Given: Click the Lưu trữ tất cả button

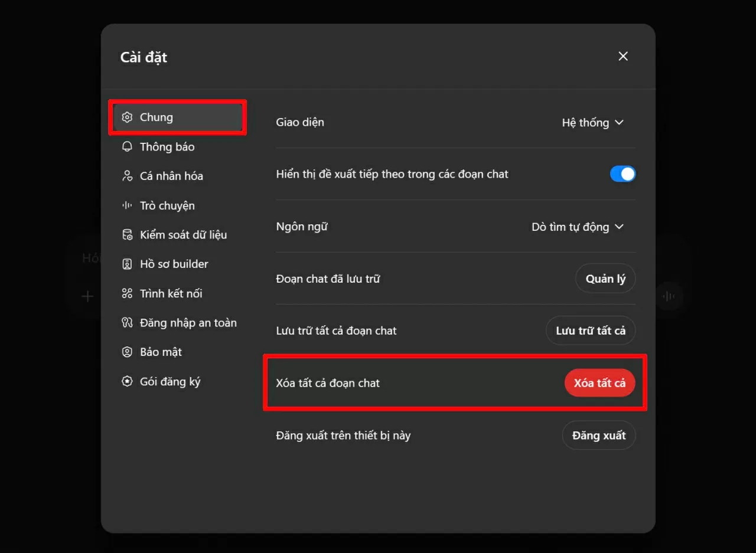Looking at the screenshot, I should tap(590, 331).
